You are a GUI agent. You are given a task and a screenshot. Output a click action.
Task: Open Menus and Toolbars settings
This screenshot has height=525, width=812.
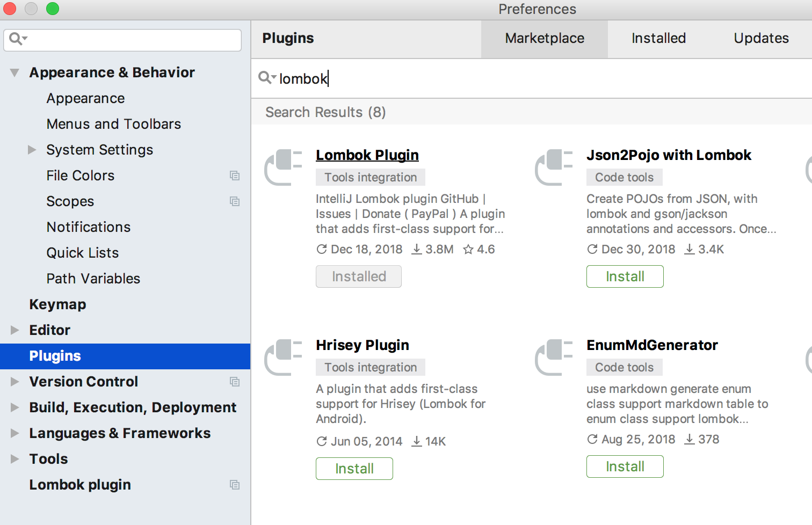pyautogui.click(x=114, y=124)
